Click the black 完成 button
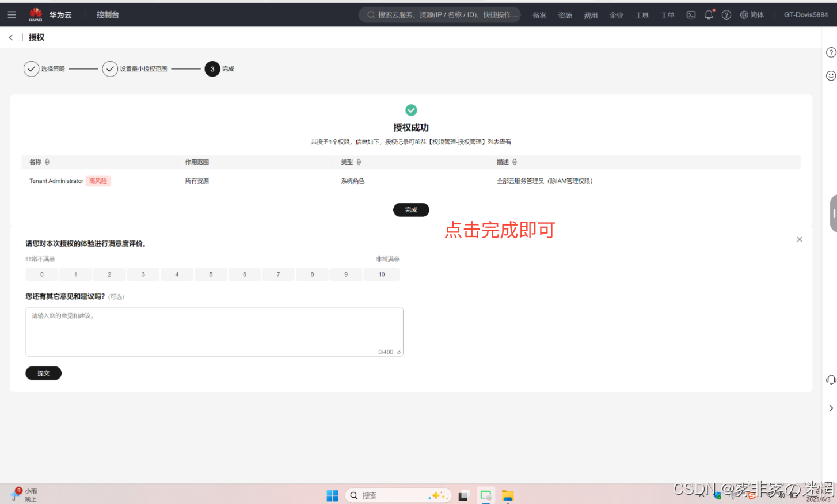 pos(411,210)
